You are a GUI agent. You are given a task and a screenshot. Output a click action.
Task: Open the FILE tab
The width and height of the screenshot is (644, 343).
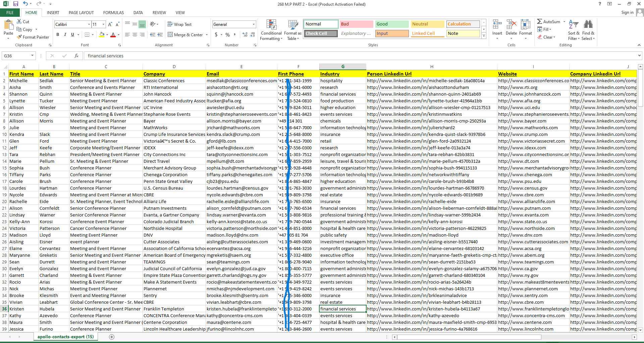coord(10,13)
